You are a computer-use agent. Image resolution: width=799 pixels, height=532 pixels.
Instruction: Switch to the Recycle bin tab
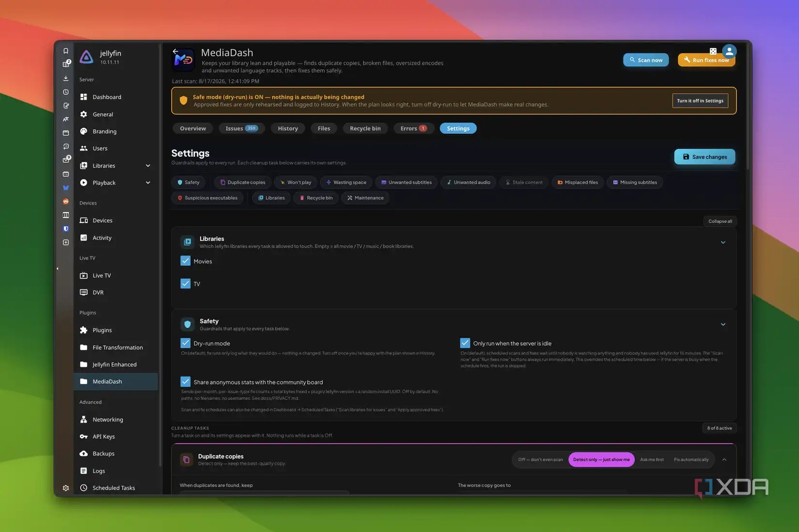pos(365,128)
